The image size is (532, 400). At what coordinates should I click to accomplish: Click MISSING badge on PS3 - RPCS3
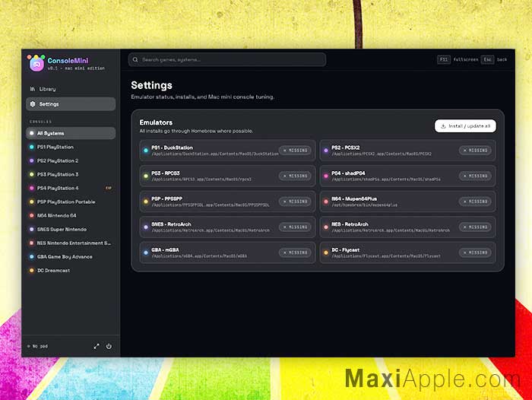pyautogui.click(x=295, y=176)
